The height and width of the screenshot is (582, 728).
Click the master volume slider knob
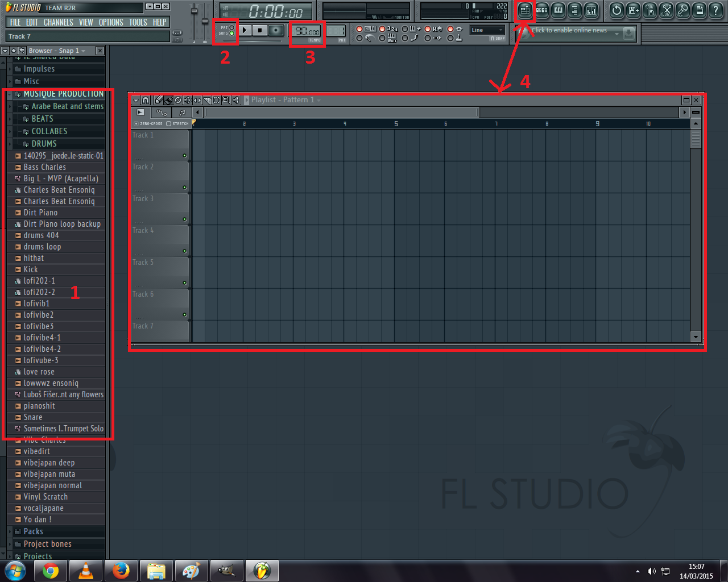tap(194, 11)
